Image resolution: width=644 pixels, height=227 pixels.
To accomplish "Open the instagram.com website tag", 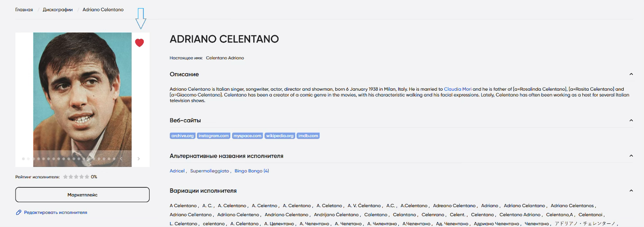I will click(214, 136).
